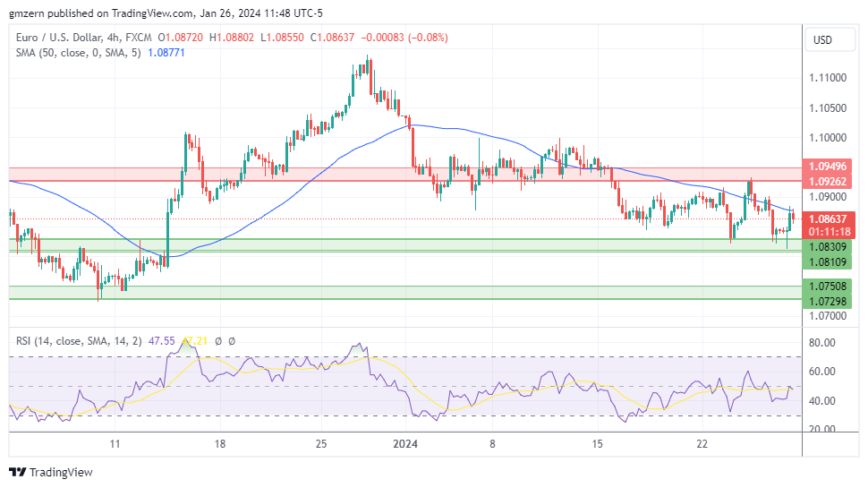Click the 22 date label on time axis

[702, 444]
